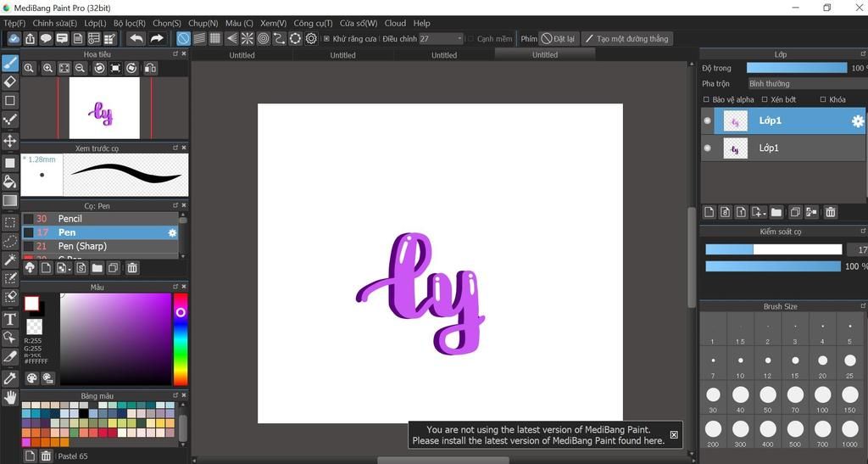868x464 pixels.
Task: Select the Magic Wand tool
Action: (x=10, y=260)
